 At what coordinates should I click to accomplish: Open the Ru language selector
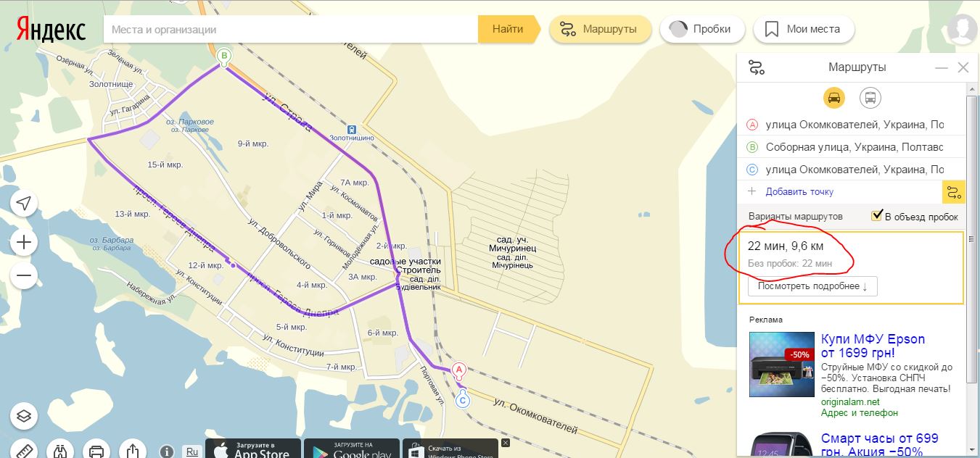tap(192, 451)
